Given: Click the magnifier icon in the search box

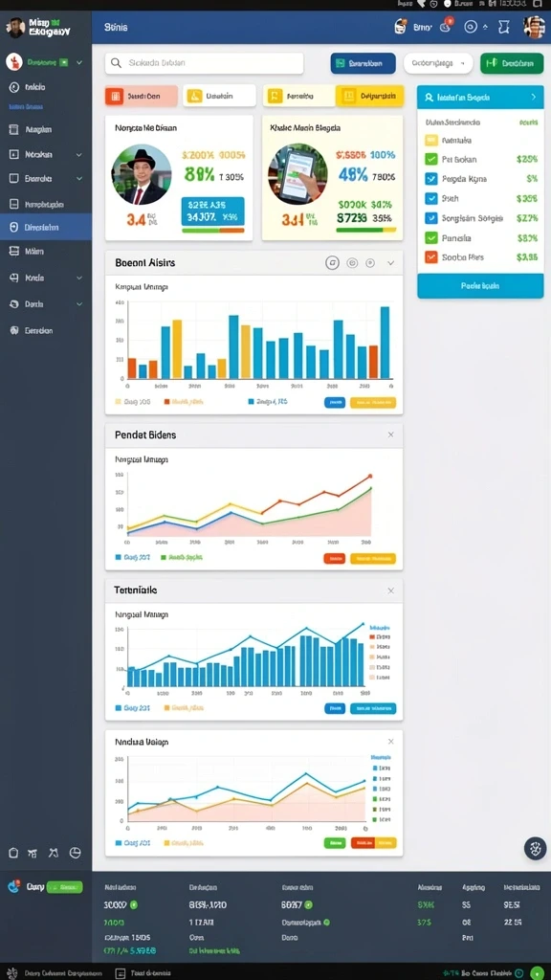Looking at the screenshot, I should [116, 63].
